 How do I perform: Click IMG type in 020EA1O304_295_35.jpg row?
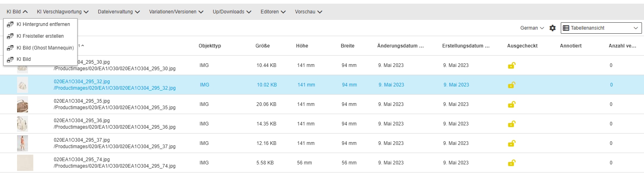[x=204, y=104]
